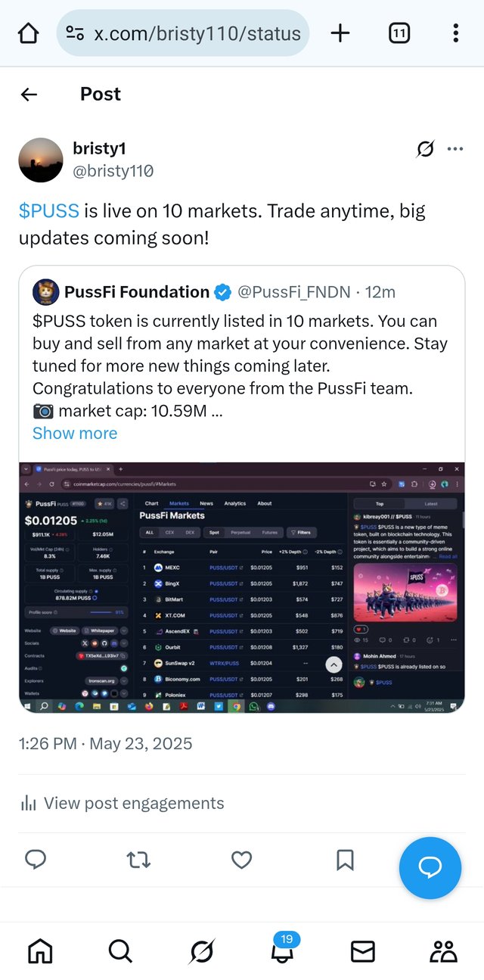
Task: Open the Chrome three-dot menu
Action: click(455, 33)
